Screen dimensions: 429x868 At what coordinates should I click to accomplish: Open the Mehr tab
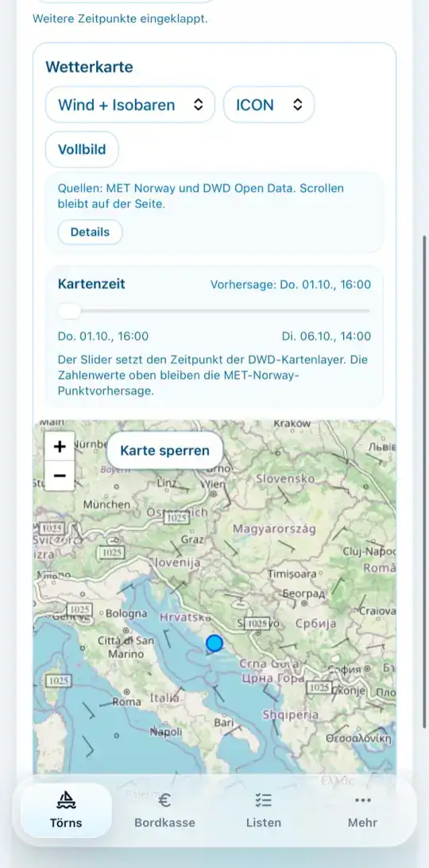tap(362, 811)
